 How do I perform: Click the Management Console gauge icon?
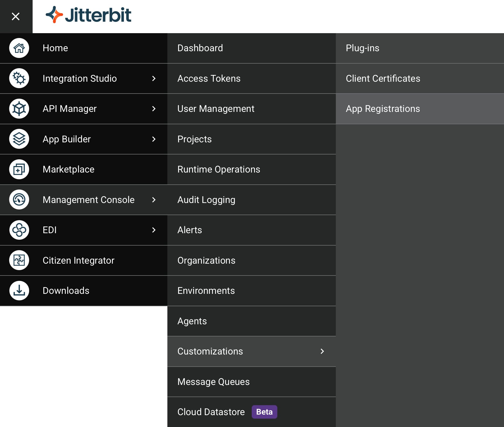click(19, 200)
